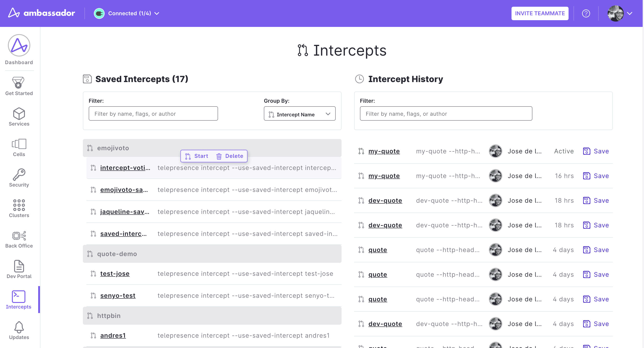Save the dev-quote 4 days intercept
The width and height of the screenshot is (644, 348).
(596, 324)
